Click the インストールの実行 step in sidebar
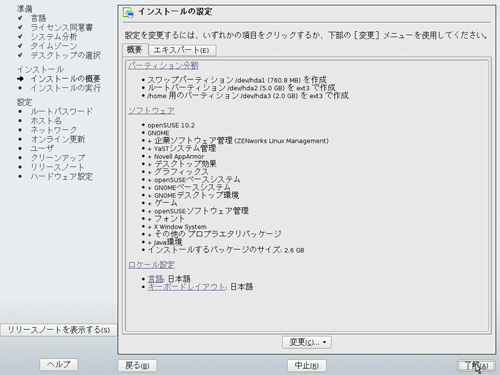Screen dimensions: 500x375 pyautogui.click(x=66, y=88)
